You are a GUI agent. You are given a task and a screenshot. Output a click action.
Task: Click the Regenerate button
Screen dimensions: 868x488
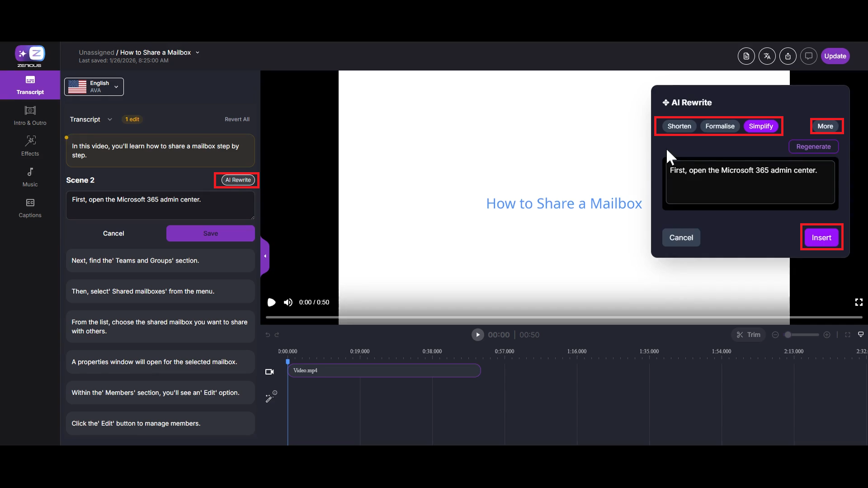pyautogui.click(x=813, y=146)
